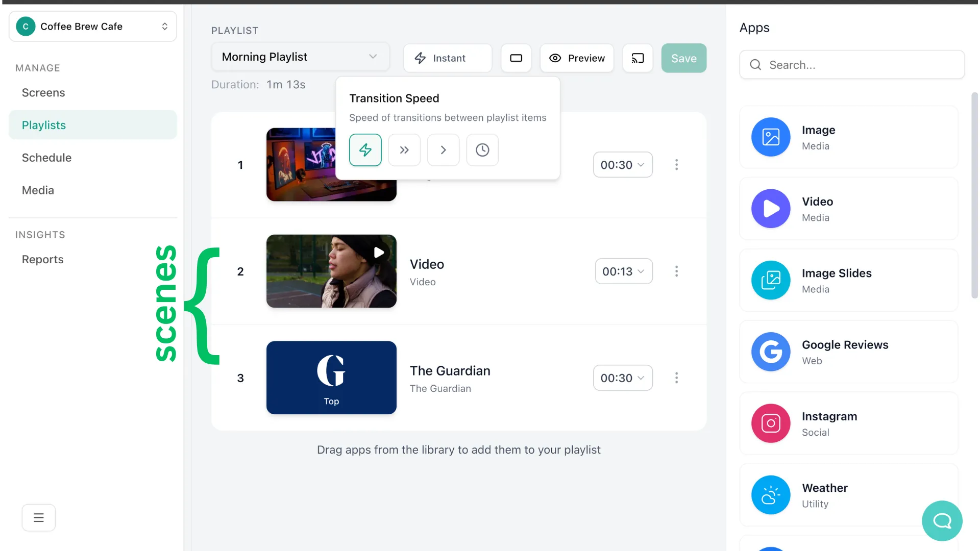Click the Instant transition button

pyautogui.click(x=448, y=58)
